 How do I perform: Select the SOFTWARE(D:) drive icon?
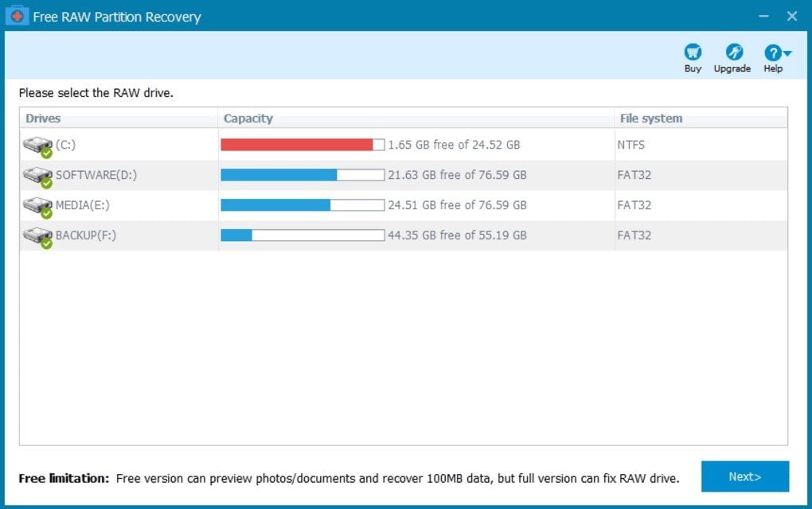tap(37, 177)
